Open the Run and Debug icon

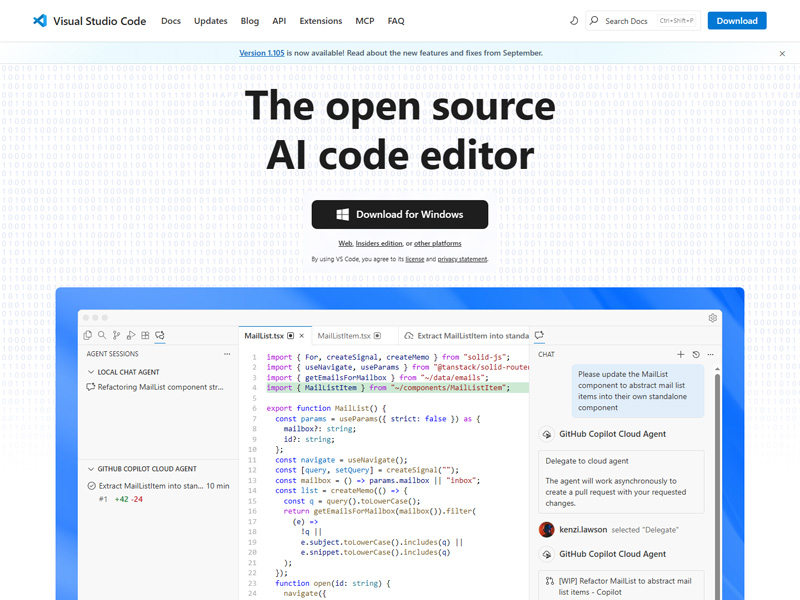point(130,334)
